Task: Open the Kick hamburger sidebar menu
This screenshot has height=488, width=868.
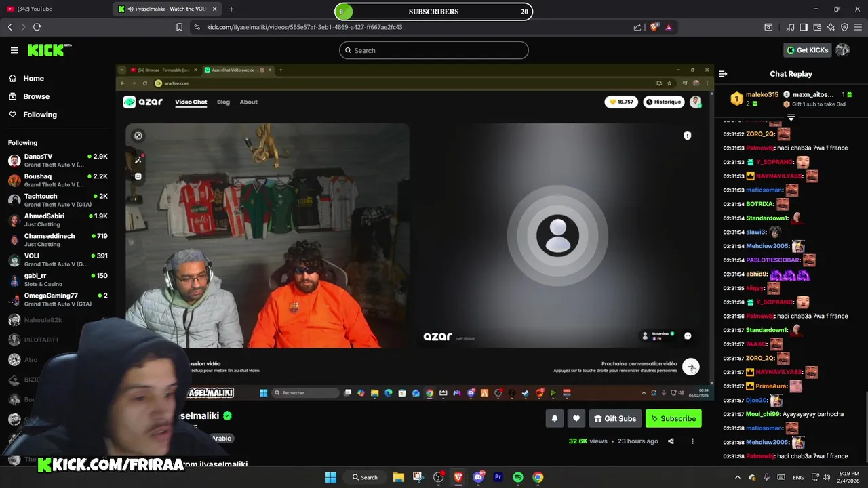Action: (x=14, y=50)
